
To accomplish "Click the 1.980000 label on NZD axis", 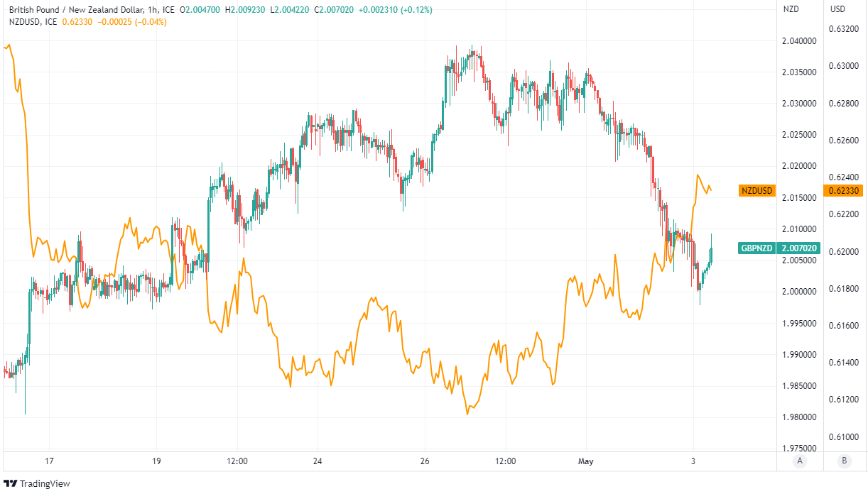I will click(800, 417).
